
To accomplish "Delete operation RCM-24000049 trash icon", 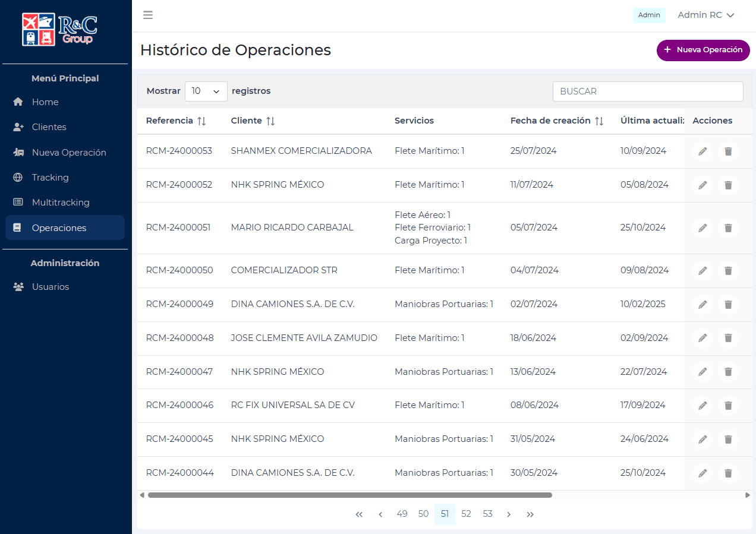I will (x=728, y=305).
